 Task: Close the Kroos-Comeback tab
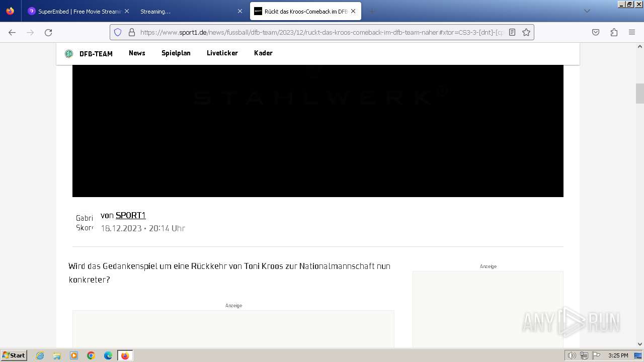(353, 11)
